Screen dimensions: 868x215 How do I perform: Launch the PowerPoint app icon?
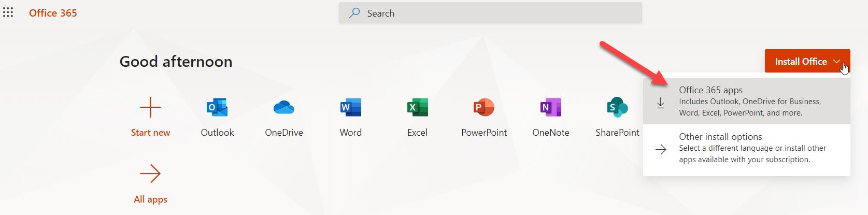coord(484,107)
